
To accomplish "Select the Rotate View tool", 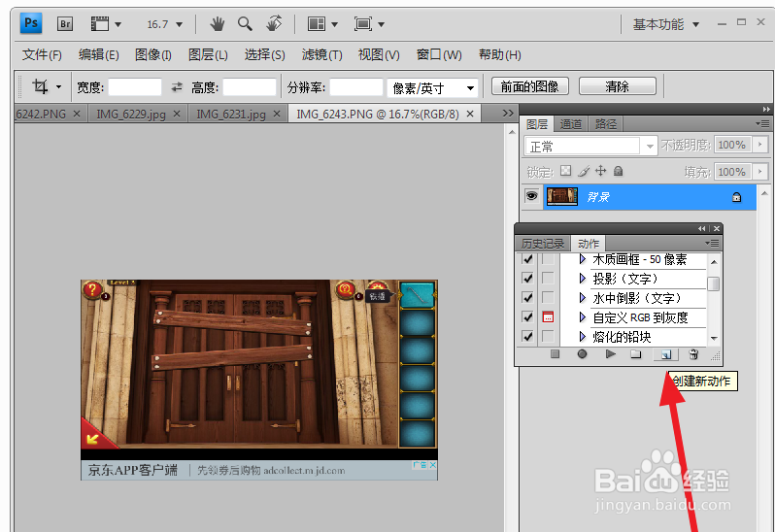I will (x=274, y=23).
